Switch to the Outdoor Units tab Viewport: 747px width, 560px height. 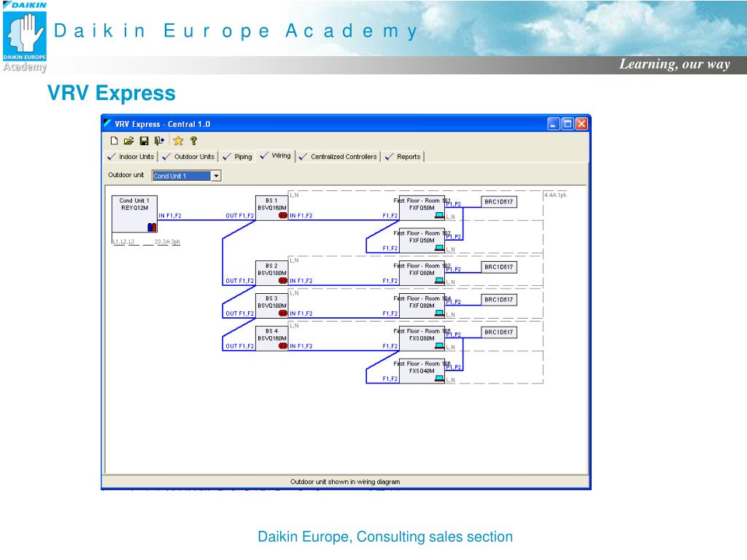click(189, 157)
